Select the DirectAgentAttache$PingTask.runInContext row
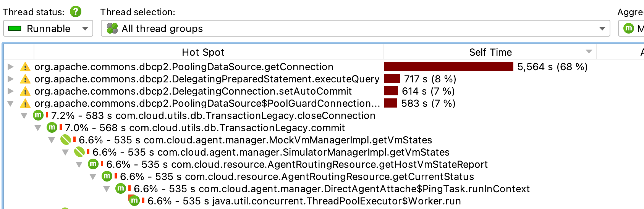This screenshot has height=209, width=644. tap(364, 189)
